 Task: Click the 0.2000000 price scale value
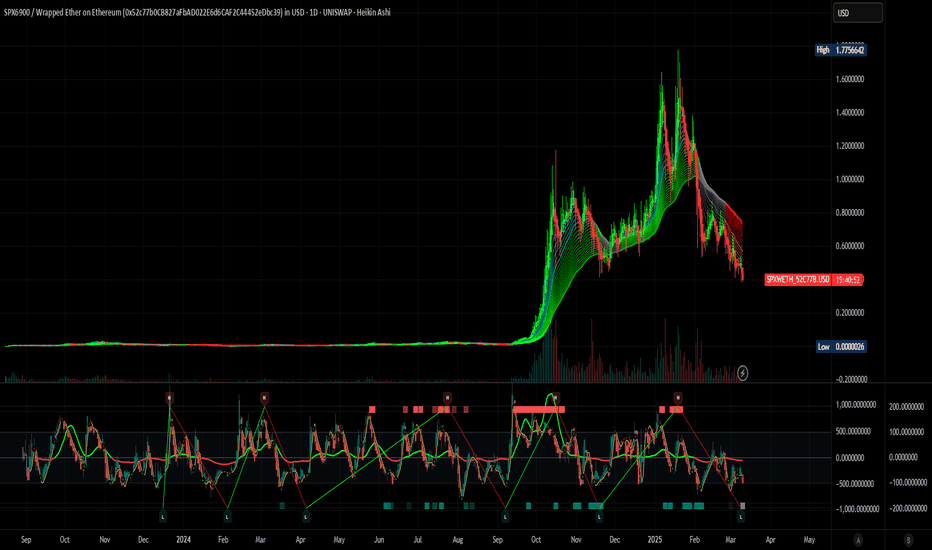click(x=849, y=313)
